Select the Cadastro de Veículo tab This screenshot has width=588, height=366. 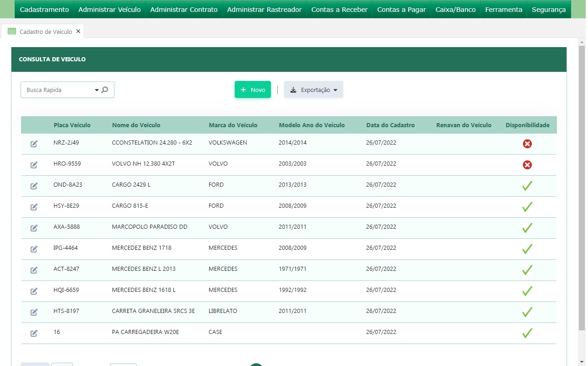tap(45, 32)
